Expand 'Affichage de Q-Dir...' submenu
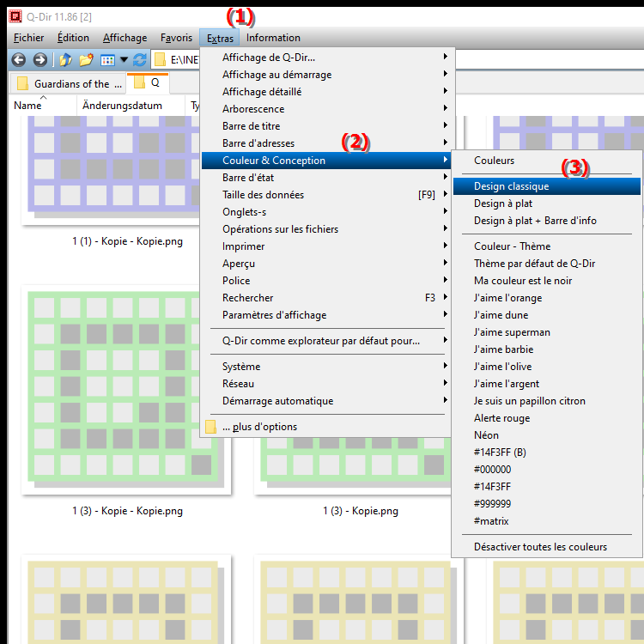Screen dimensions: 644x644 [327, 58]
